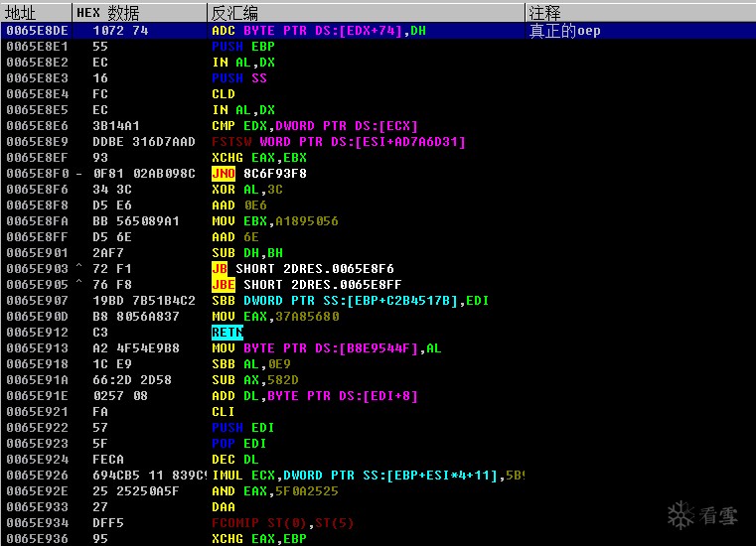Select CMP EDX,DWORD PTR DS:[ECX] line
This screenshot has height=546, width=756.
coord(314,126)
